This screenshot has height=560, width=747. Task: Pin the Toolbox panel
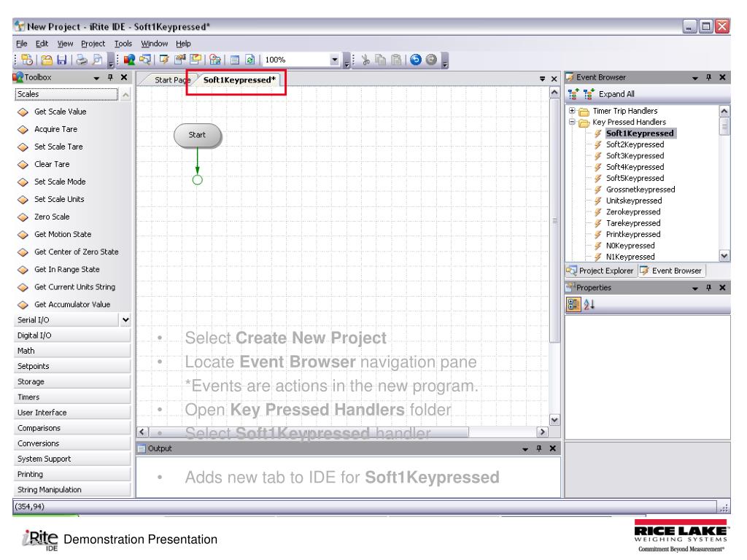click(110, 77)
